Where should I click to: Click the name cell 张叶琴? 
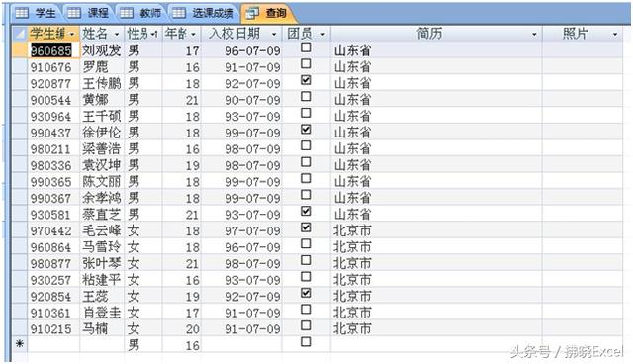(x=102, y=263)
